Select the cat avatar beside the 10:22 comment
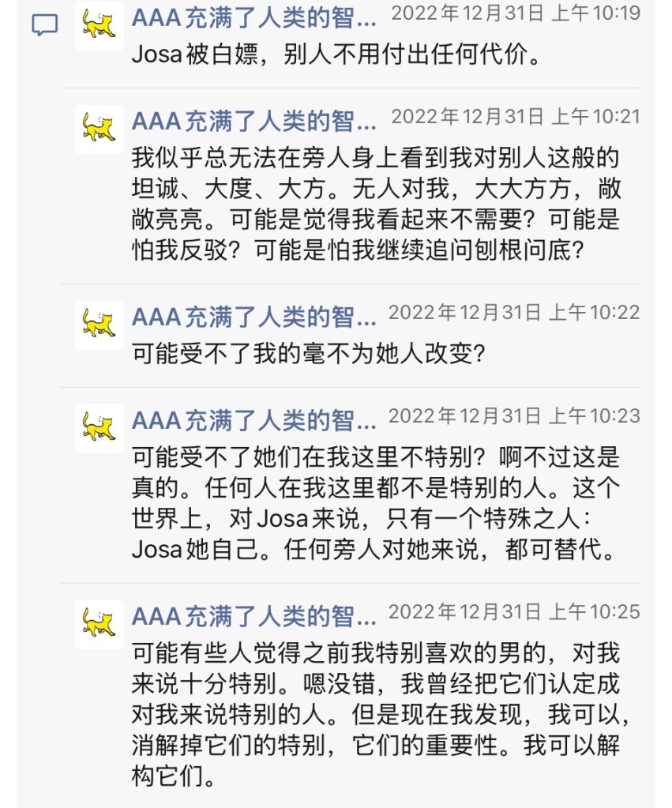The image size is (672, 808). (x=99, y=325)
